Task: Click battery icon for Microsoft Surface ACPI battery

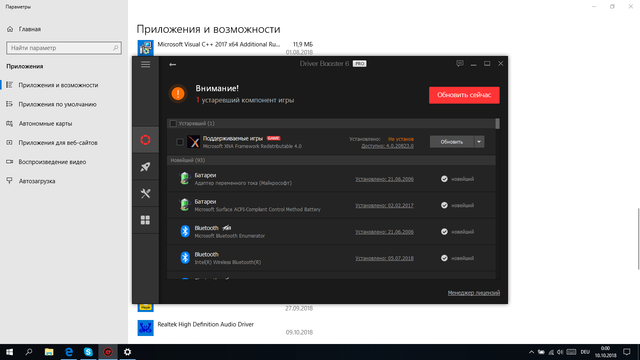Action: click(x=185, y=205)
